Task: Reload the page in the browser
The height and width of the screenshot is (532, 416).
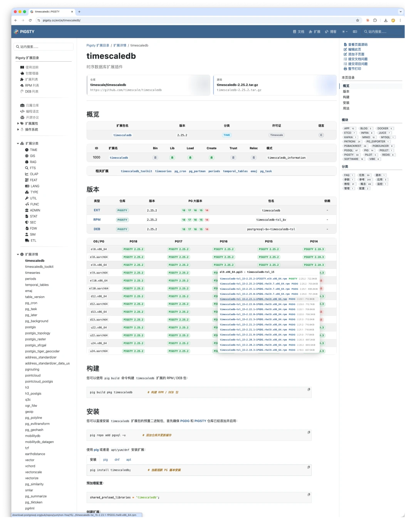Action: click(x=30, y=20)
